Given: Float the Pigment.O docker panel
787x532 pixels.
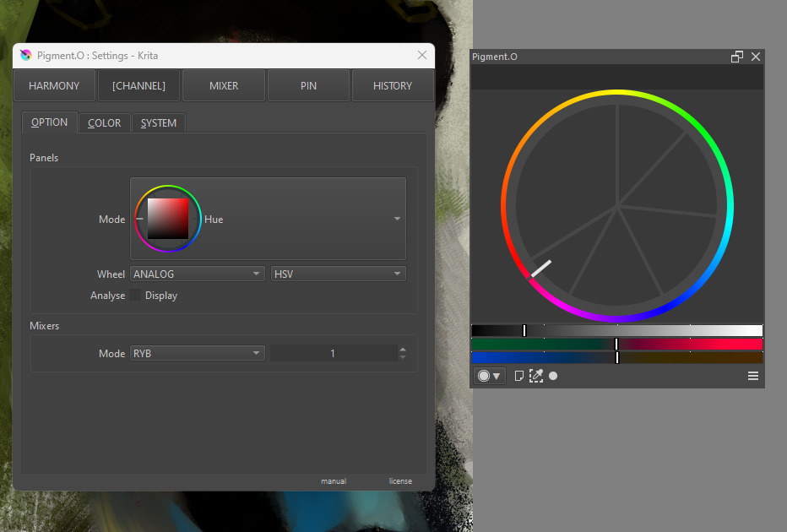Looking at the screenshot, I should 737,57.
